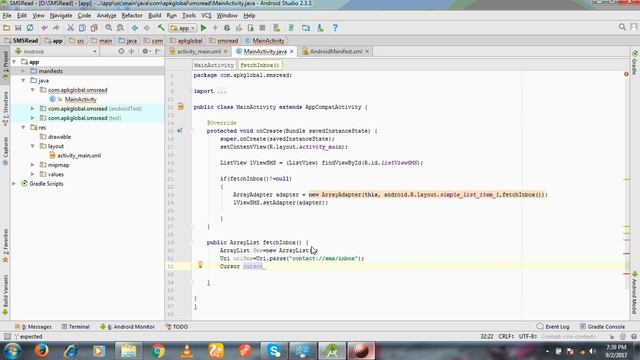Click the project panel settings gear
Screen dimensions: 640x360
145,51
